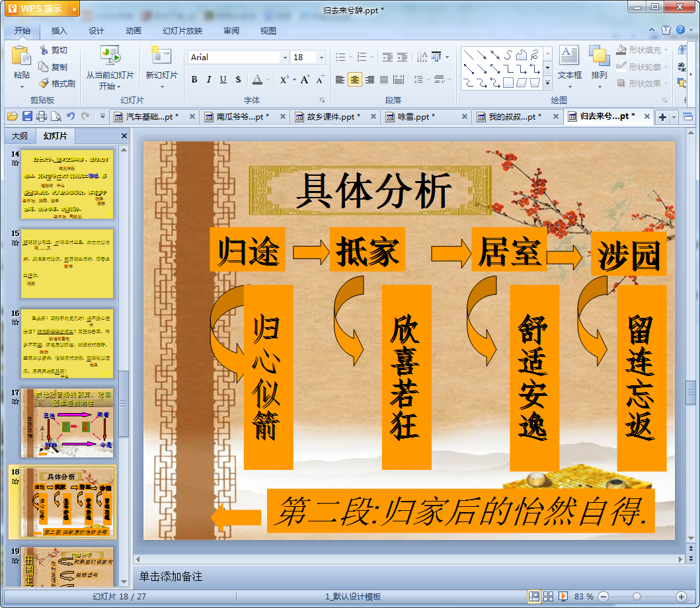Switch to 咏雪.ppt document tab
Image resolution: width=700 pixels, height=608 pixels.
pos(426,116)
